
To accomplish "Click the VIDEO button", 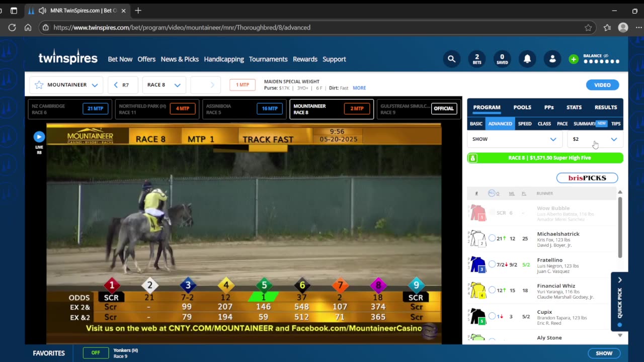I will coord(602,85).
